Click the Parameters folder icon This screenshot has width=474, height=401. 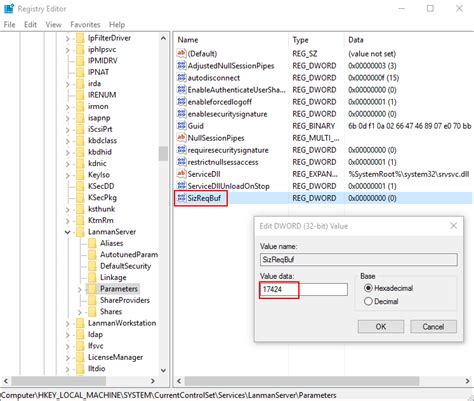[92, 289]
